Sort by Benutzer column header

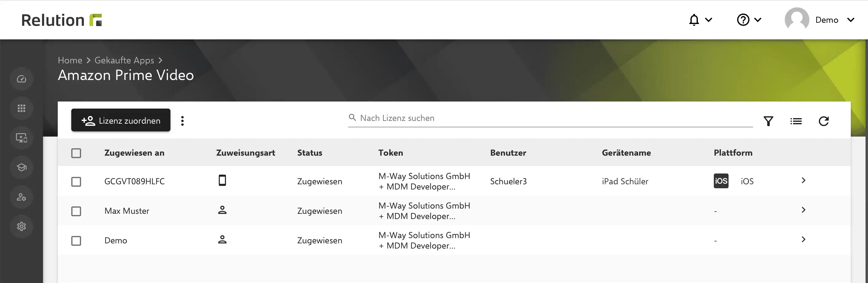pos(508,153)
